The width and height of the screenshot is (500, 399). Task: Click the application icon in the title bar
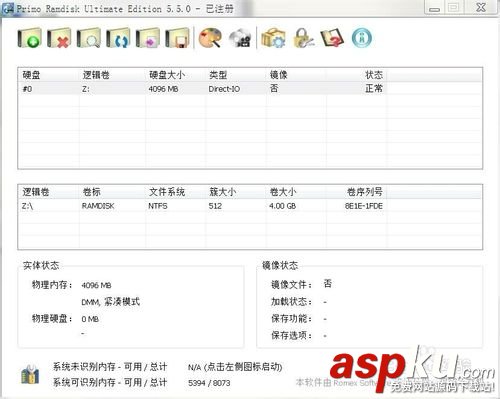click(7, 8)
